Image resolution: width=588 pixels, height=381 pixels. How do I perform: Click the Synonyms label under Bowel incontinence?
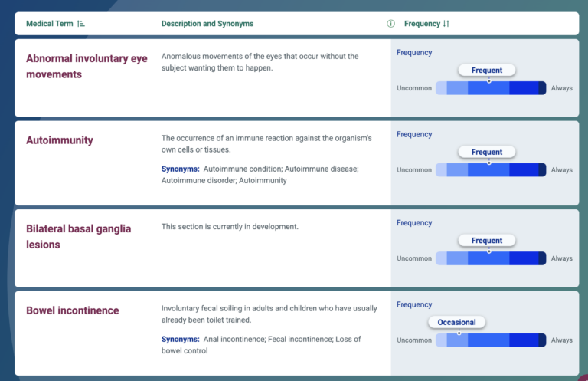(x=181, y=339)
